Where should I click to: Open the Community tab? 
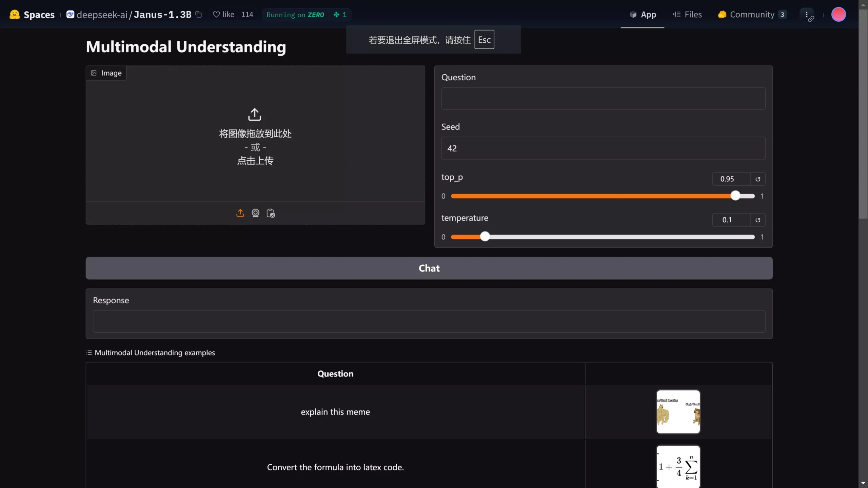pyautogui.click(x=752, y=15)
